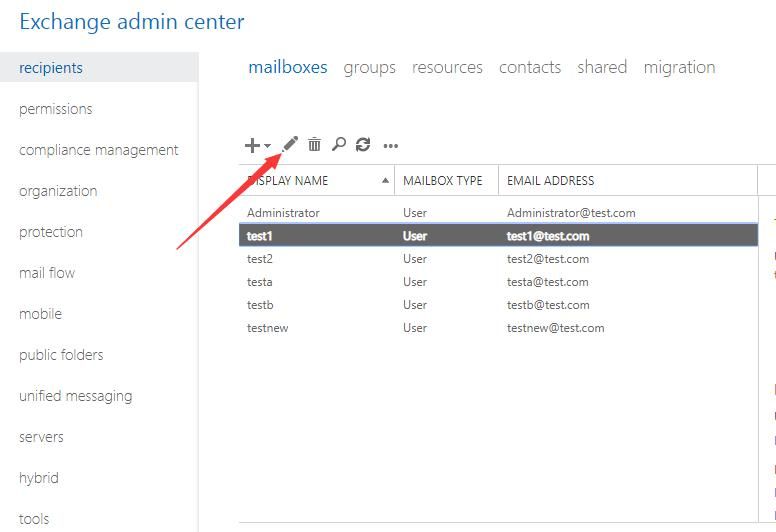Open permissions in the left navigation
776x532 pixels.
[x=55, y=109]
